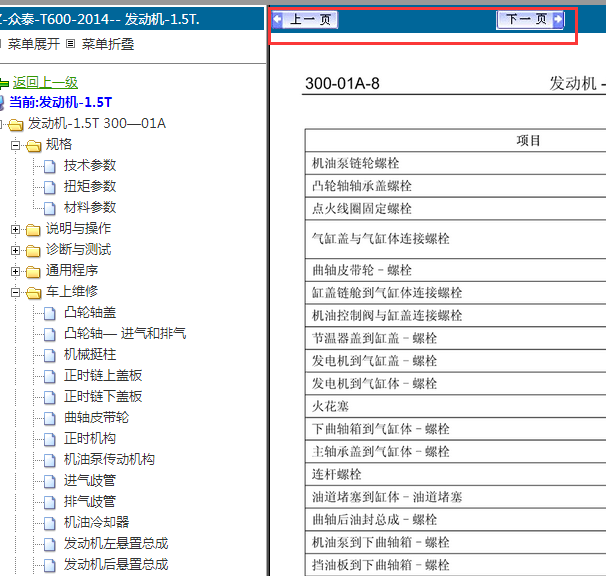
Task: Collapse the 规格 folder node
Action: 15,145
